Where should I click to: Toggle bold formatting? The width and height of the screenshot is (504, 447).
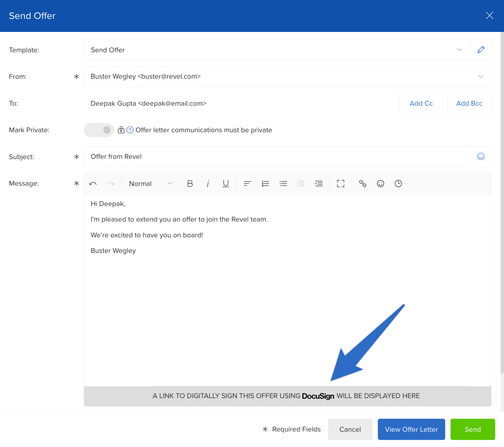click(190, 184)
